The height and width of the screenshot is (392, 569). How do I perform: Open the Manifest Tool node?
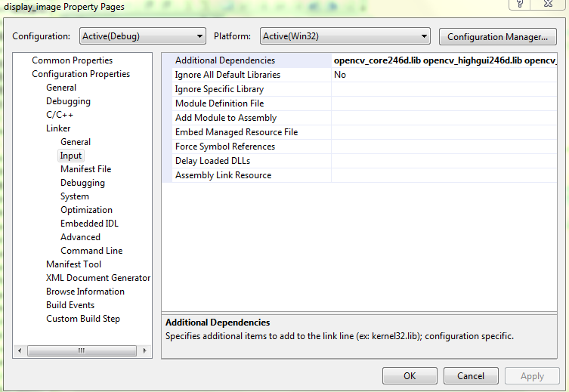(x=73, y=264)
